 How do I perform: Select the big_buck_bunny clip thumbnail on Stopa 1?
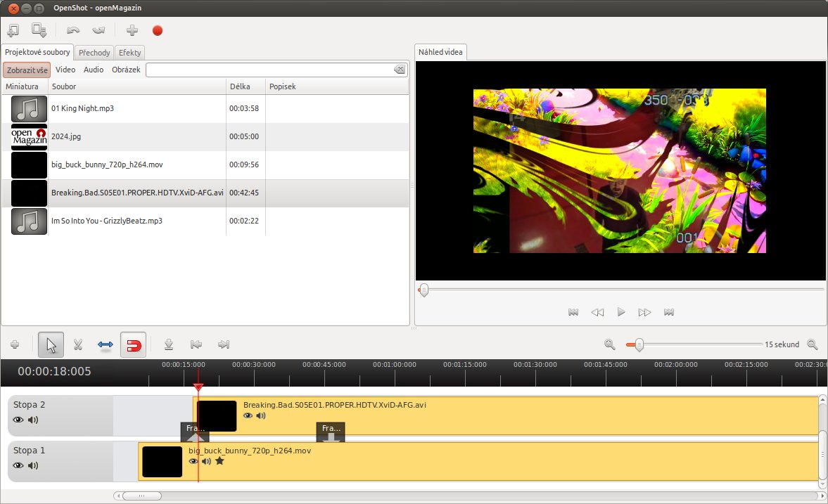pyautogui.click(x=162, y=462)
